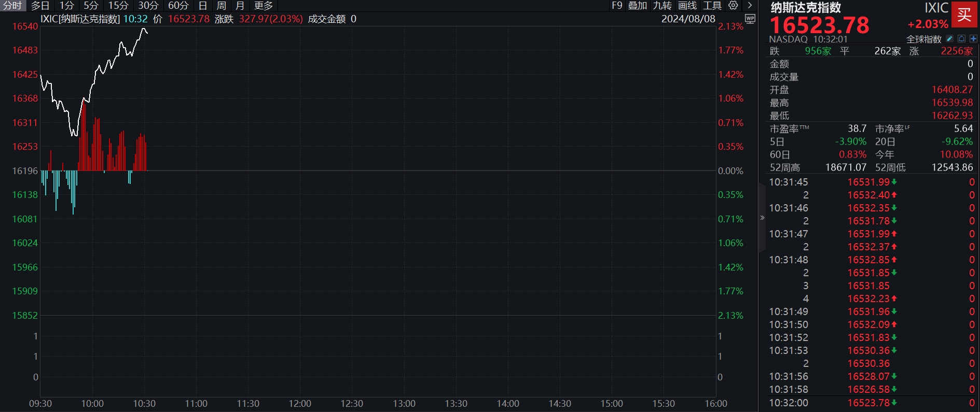Select the 日 daily chart tab
The image size is (980, 412).
pos(203,6)
